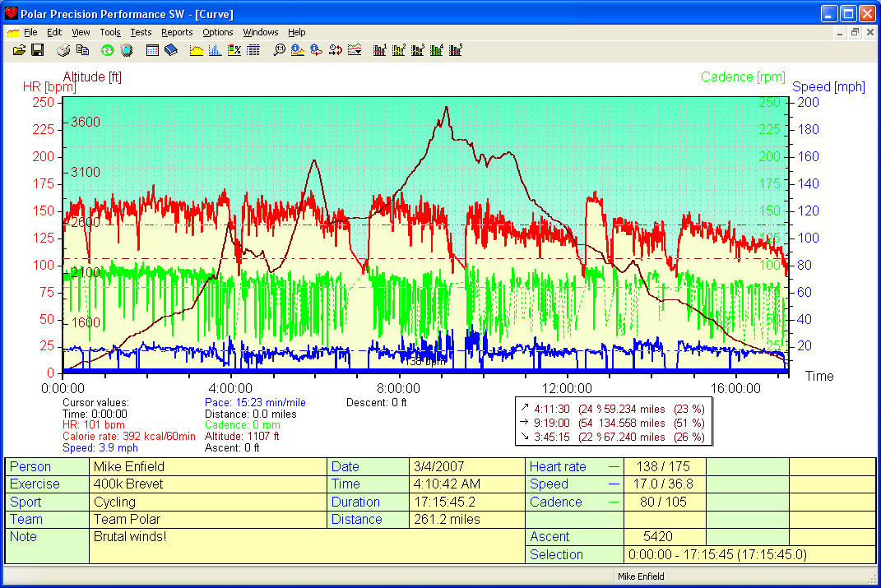Select the bar chart icon numbered 5
The height and width of the screenshot is (588, 881).
[456, 50]
